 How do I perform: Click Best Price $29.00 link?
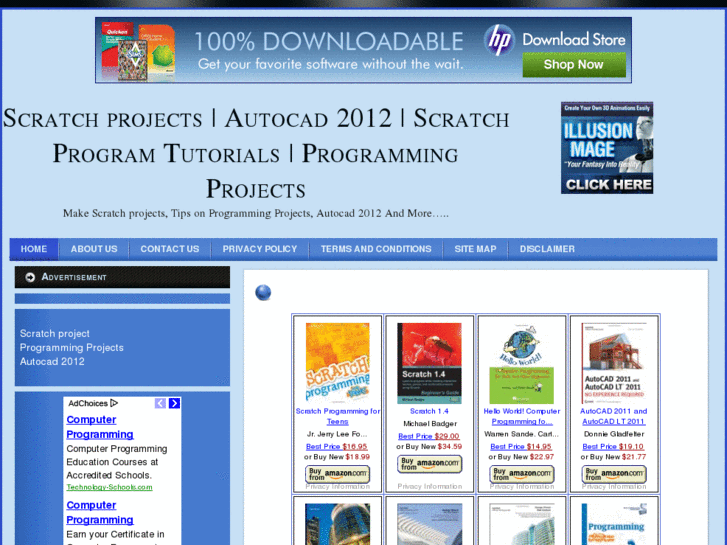(x=429, y=436)
